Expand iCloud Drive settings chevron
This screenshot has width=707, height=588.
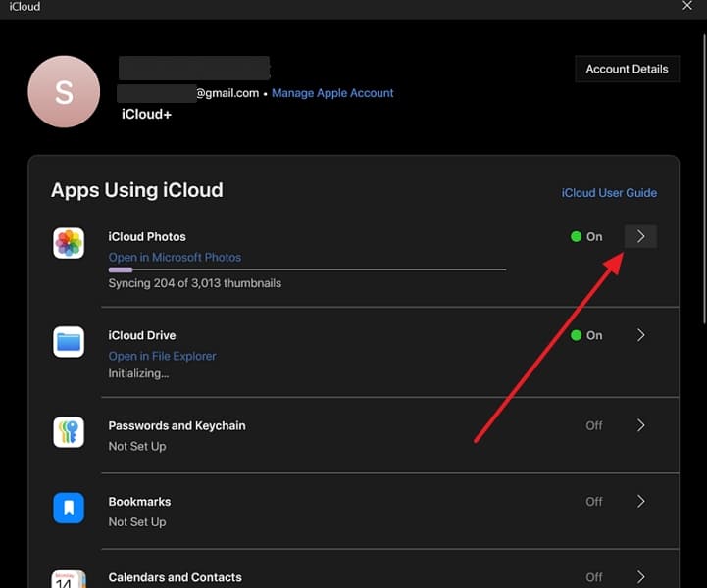click(x=640, y=335)
